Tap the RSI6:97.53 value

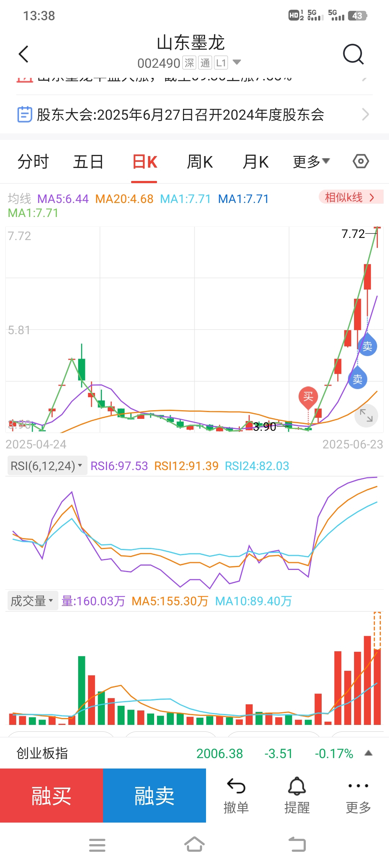119,466
